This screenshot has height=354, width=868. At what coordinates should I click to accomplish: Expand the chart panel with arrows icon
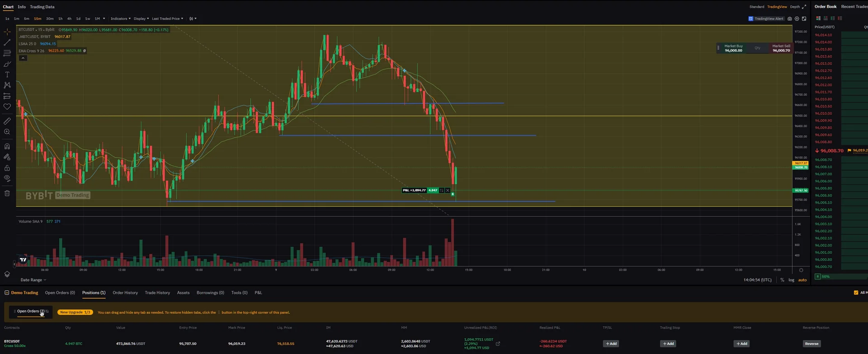[804, 7]
